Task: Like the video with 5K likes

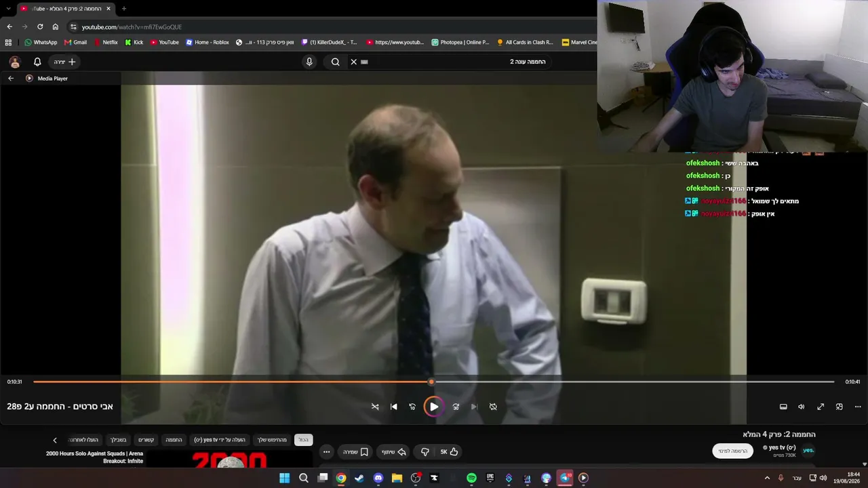Action: click(449, 452)
